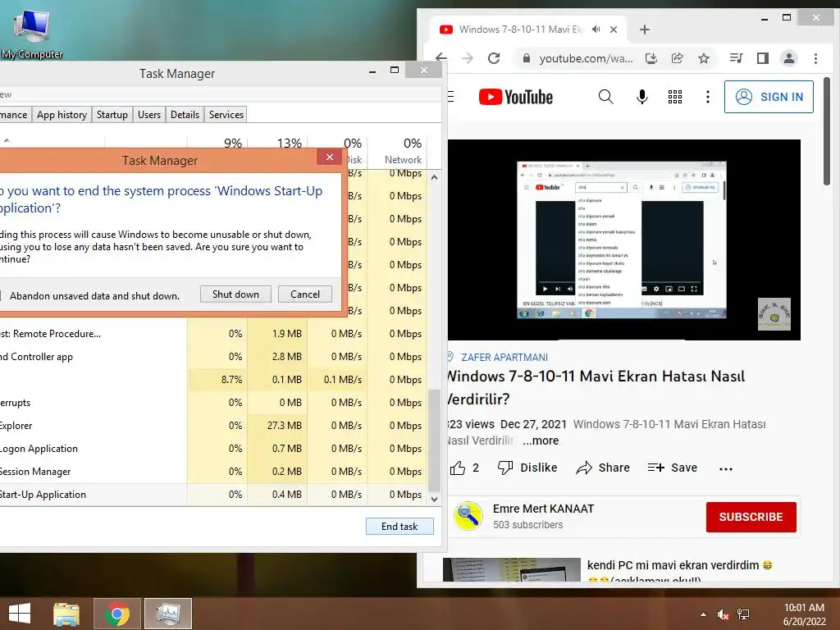Open the Startup tab
This screenshot has width=840, height=630.
tap(112, 115)
